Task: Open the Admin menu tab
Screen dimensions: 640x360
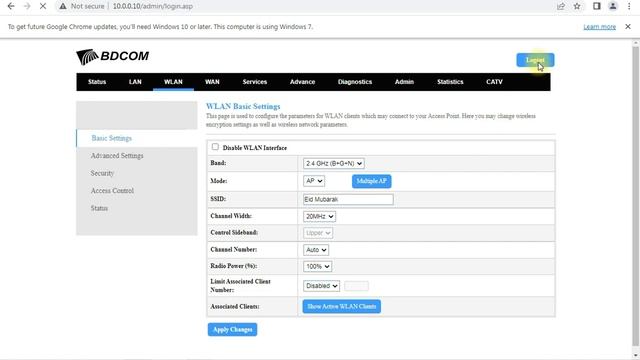Action: (x=404, y=82)
